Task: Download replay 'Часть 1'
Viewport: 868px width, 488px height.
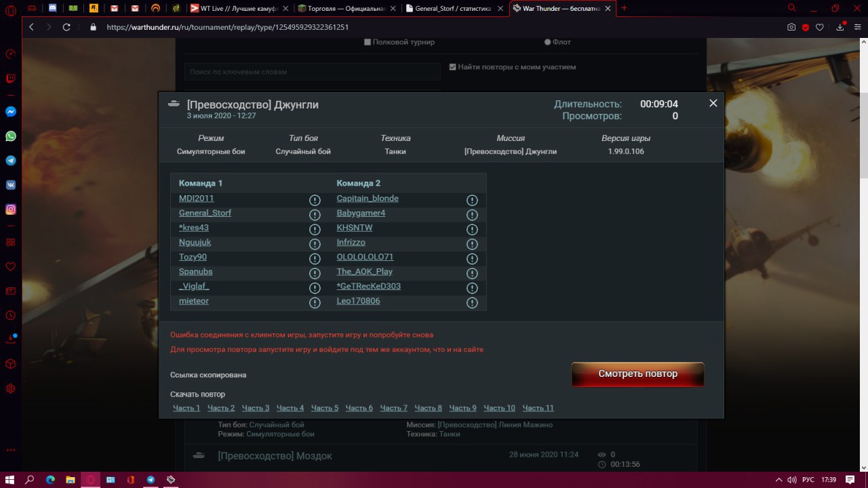Action: 186,408
